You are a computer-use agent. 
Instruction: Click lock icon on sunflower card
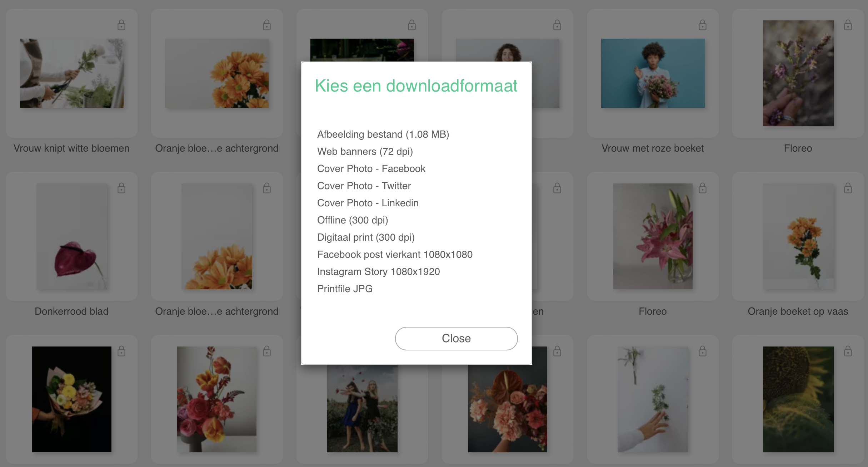(x=848, y=351)
